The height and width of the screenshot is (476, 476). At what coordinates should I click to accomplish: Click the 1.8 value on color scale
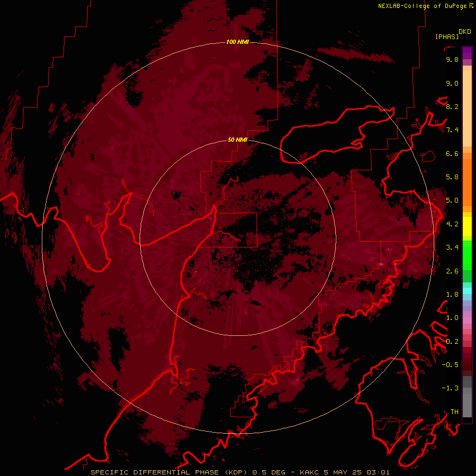pyautogui.click(x=452, y=295)
